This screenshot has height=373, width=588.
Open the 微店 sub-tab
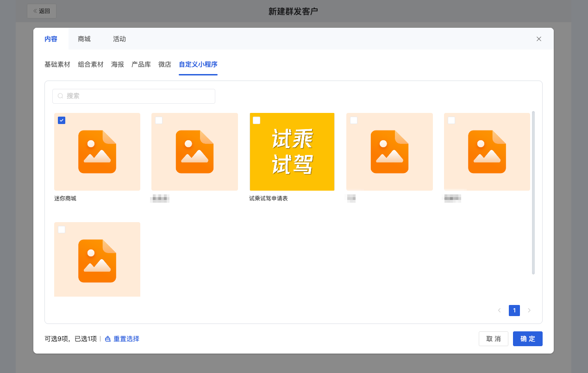pos(165,64)
